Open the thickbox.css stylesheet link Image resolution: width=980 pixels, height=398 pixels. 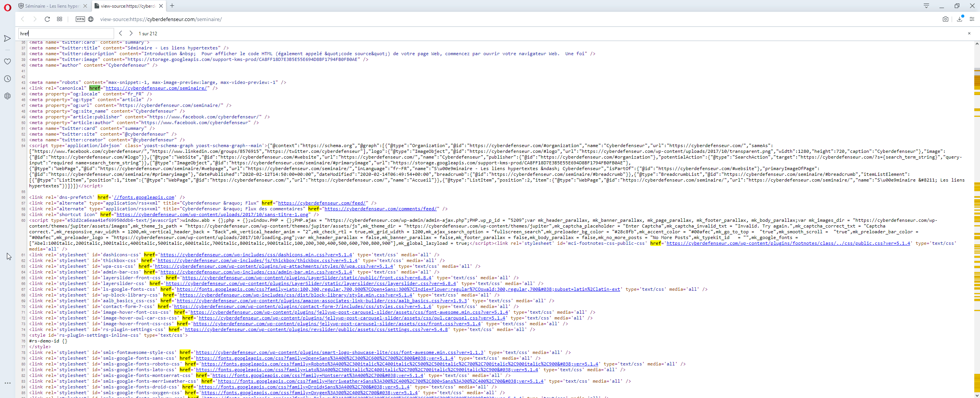(258, 260)
